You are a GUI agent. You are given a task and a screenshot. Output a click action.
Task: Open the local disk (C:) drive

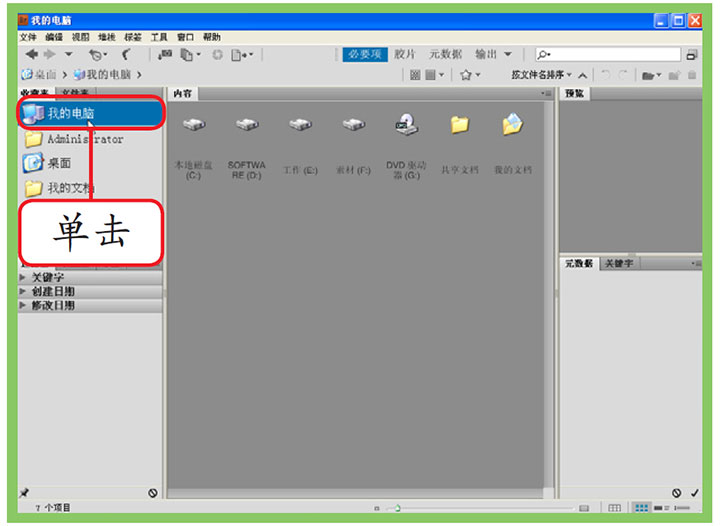click(x=193, y=126)
